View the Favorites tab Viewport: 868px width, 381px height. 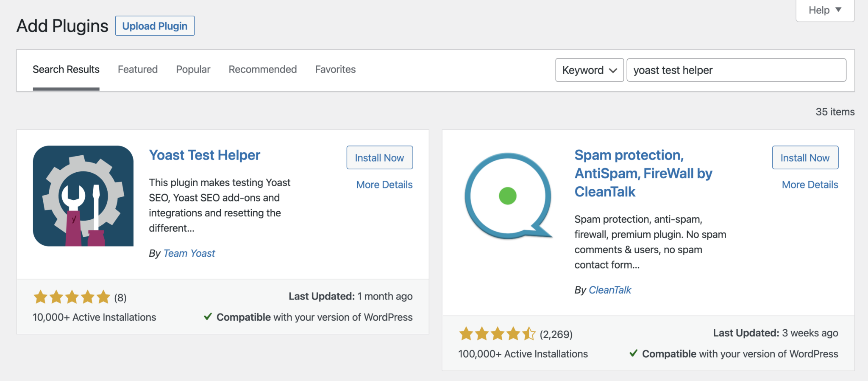point(335,69)
